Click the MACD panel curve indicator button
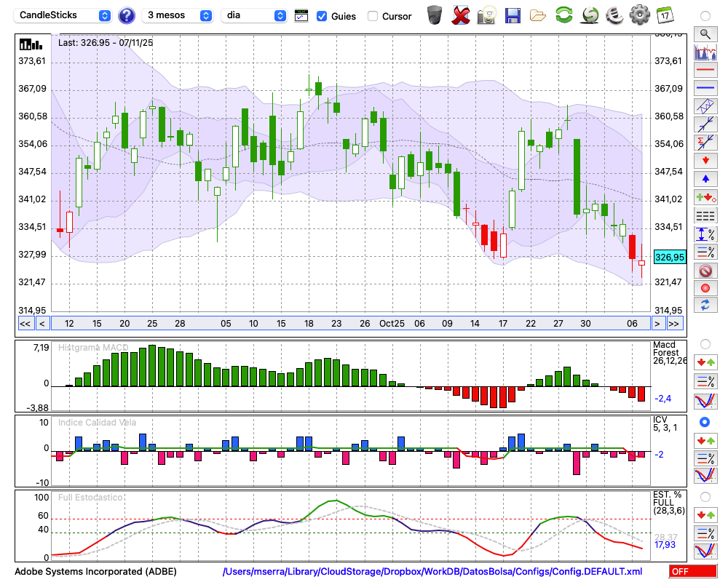Image resolution: width=728 pixels, height=582 pixels. [x=705, y=401]
